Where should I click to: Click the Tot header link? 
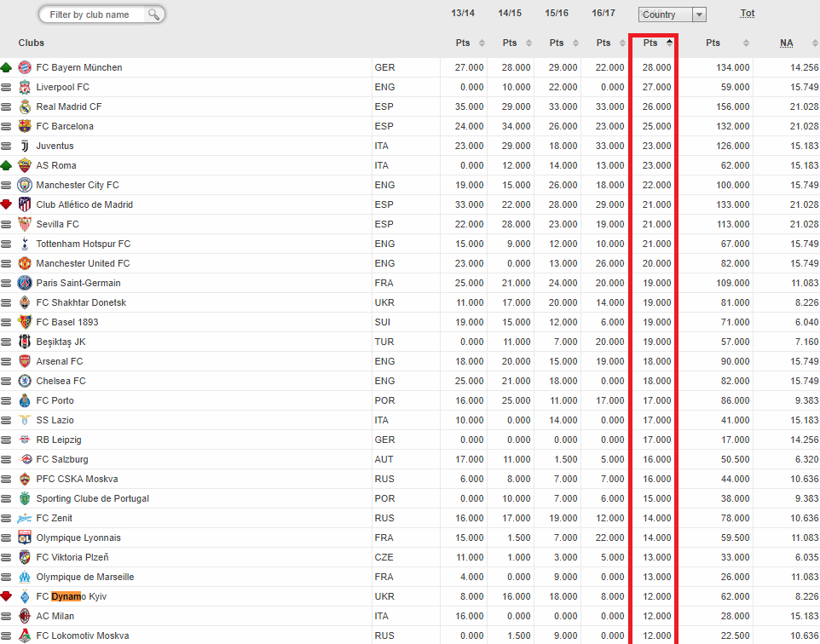(x=747, y=14)
